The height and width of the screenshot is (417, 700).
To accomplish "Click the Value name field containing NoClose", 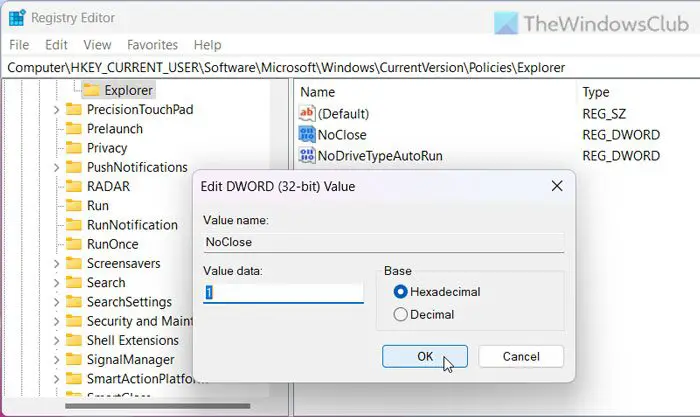I will tap(384, 242).
